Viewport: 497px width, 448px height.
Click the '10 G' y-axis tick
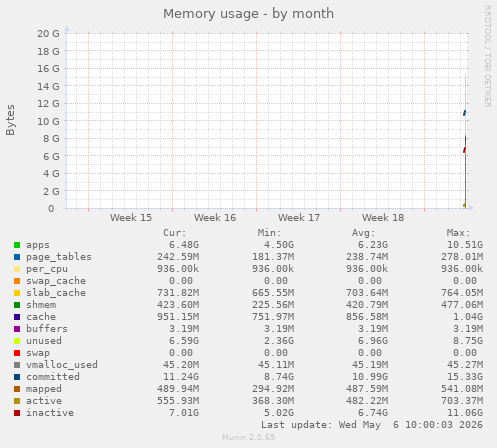48,121
